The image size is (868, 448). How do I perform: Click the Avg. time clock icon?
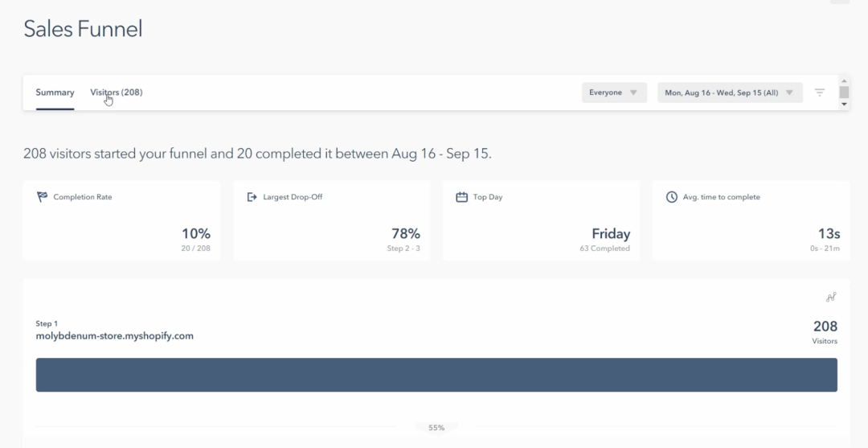point(672,197)
